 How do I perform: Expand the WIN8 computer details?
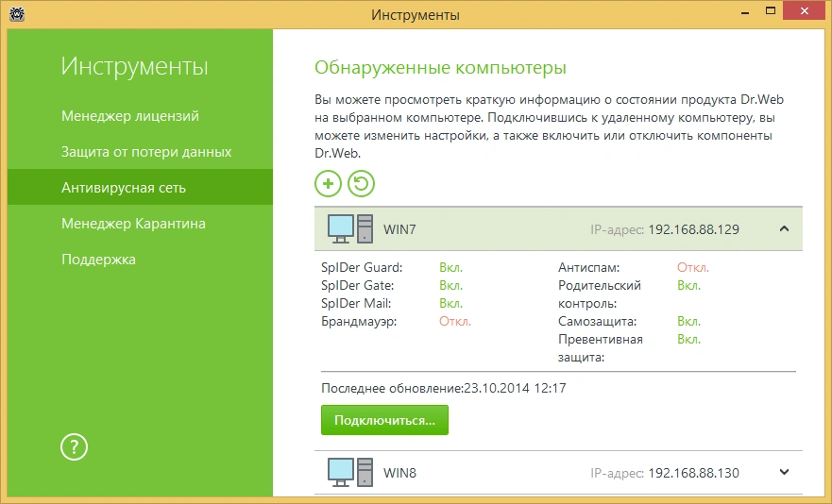point(784,472)
